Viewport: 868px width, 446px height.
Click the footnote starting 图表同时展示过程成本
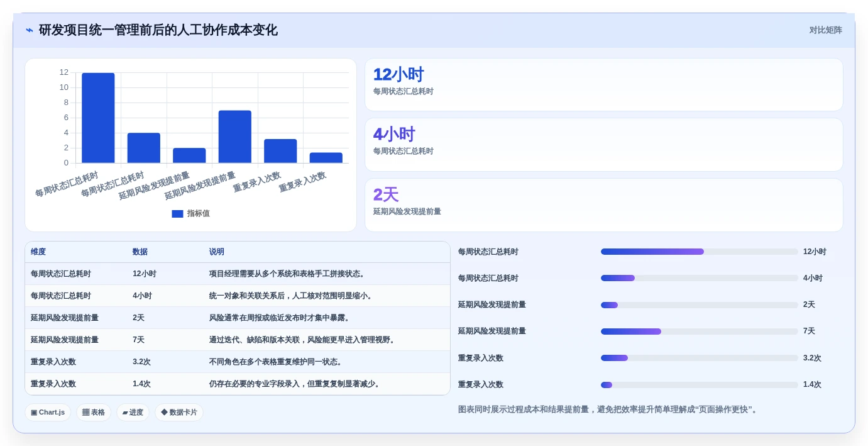(608, 410)
